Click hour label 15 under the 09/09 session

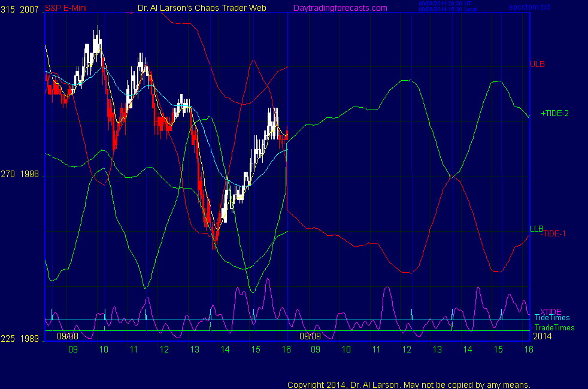(x=498, y=350)
